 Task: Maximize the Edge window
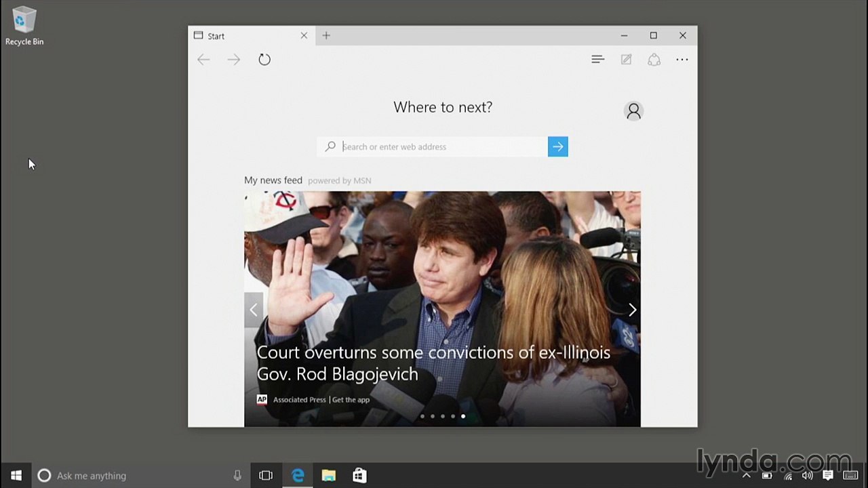(x=653, y=35)
